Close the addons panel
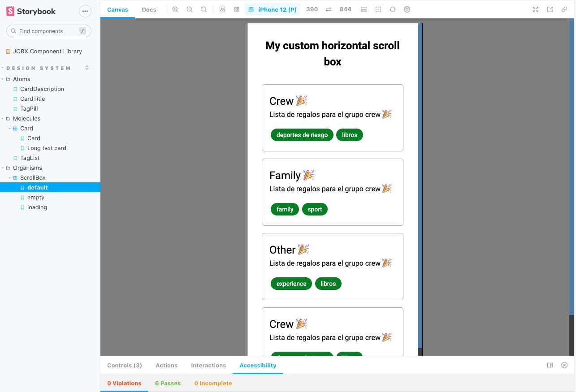The width and height of the screenshot is (576, 392). pyautogui.click(x=564, y=365)
